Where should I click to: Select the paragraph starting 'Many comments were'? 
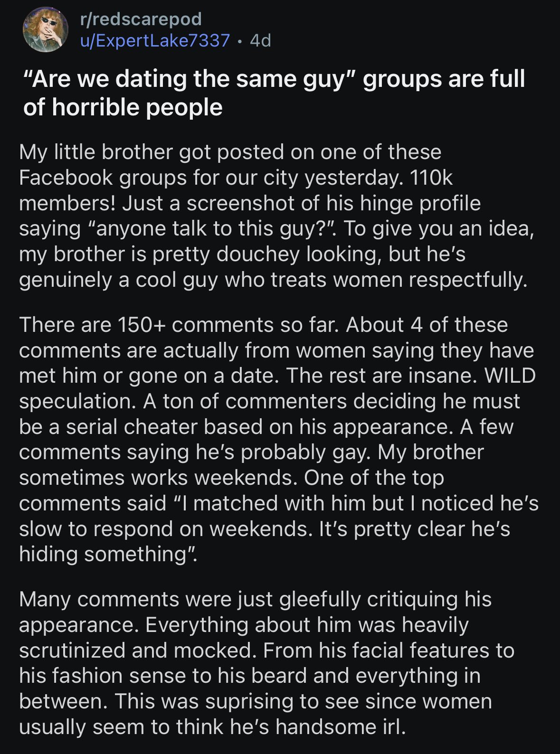click(x=266, y=663)
